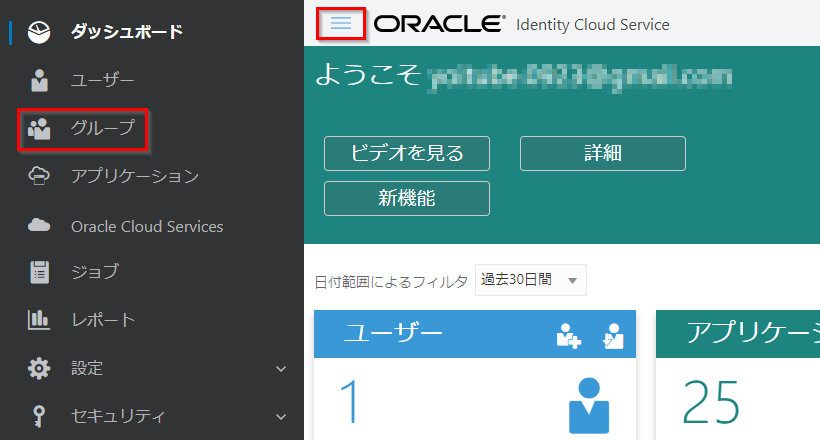The width and height of the screenshot is (820, 440).
Task: Click the Users person icon in sidebar
Action: pyautogui.click(x=39, y=80)
